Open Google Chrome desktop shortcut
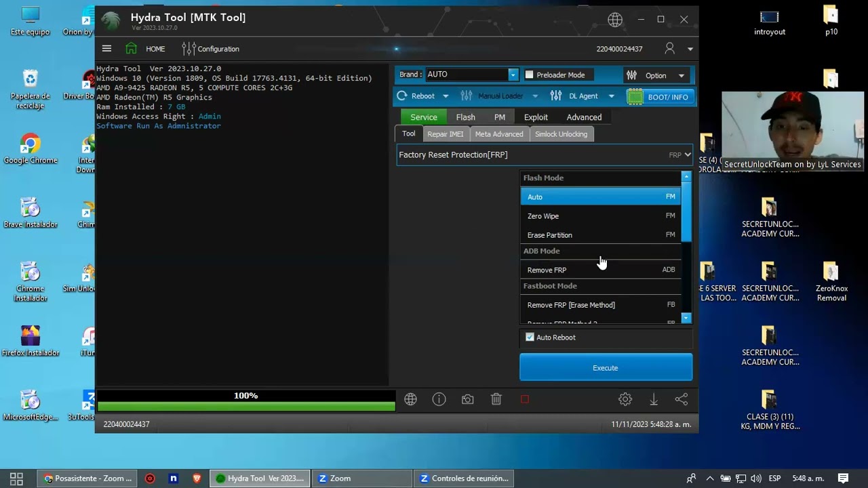 pyautogui.click(x=31, y=150)
